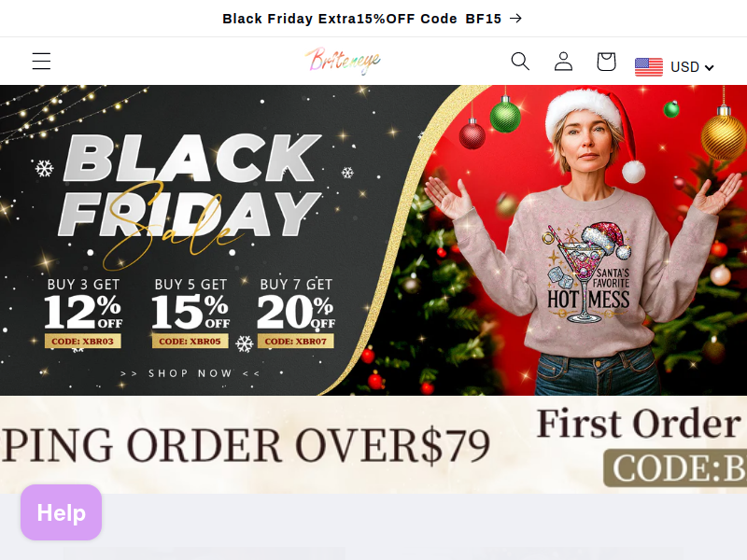Screen dimensions: 747x560
Task: Open the account login icon
Action: click(x=563, y=62)
